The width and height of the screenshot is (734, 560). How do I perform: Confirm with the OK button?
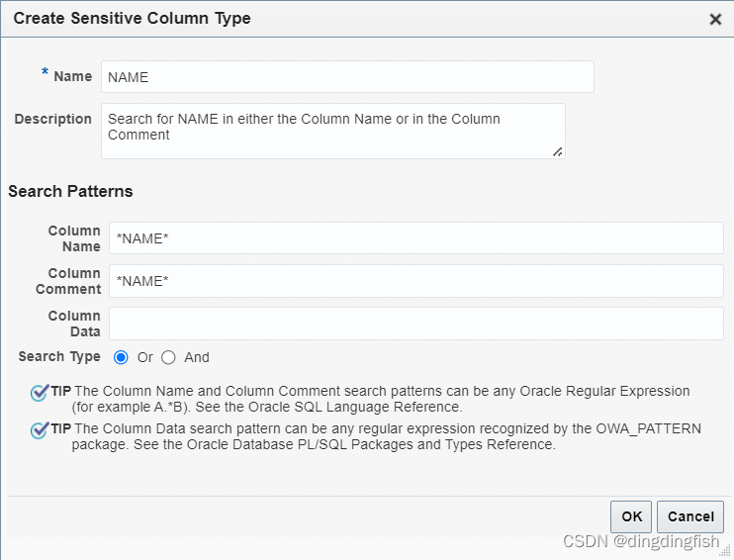pos(631,516)
